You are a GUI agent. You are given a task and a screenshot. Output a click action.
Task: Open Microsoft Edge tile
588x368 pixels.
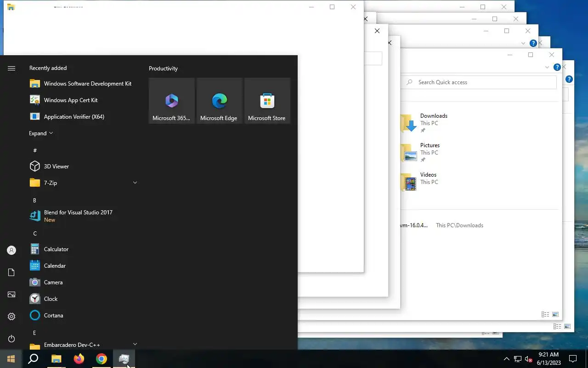(220, 101)
